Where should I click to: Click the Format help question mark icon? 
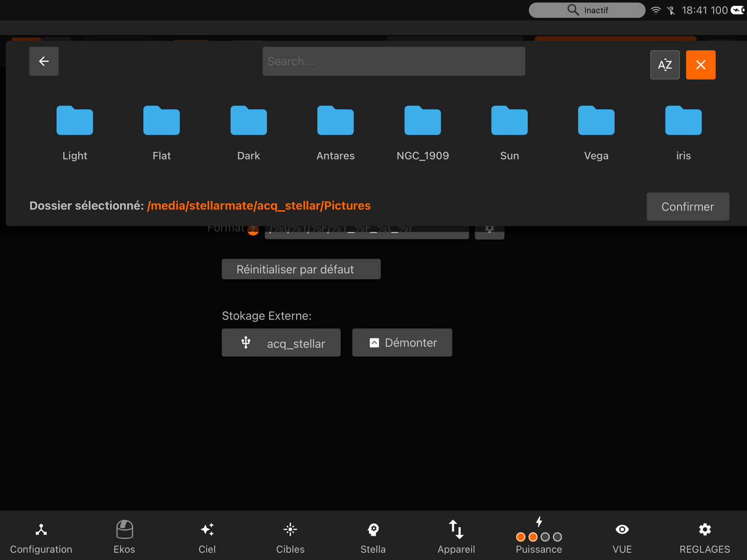pyautogui.click(x=253, y=229)
